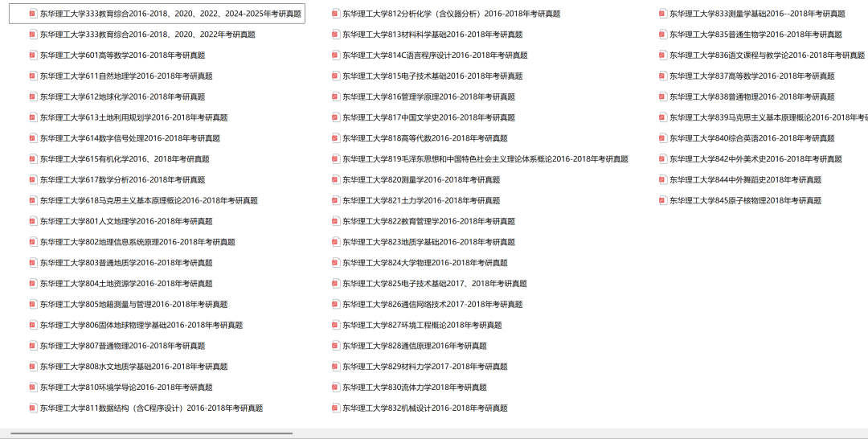Click PDF icon beside 816管理学原理 file
Viewport: 868px width, 439px height.
click(x=335, y=96)
